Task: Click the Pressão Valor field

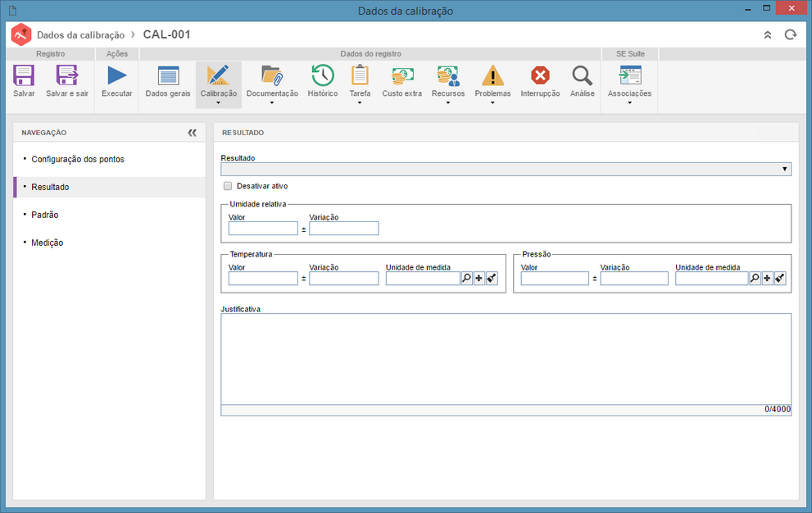Action: coord(555,279)
